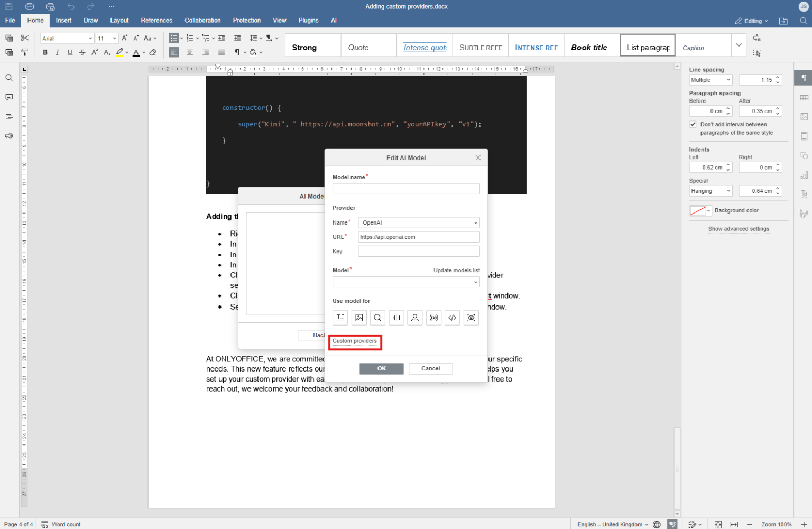Click Cancel in Edit AI Model dialog

[x=430, y=368]
